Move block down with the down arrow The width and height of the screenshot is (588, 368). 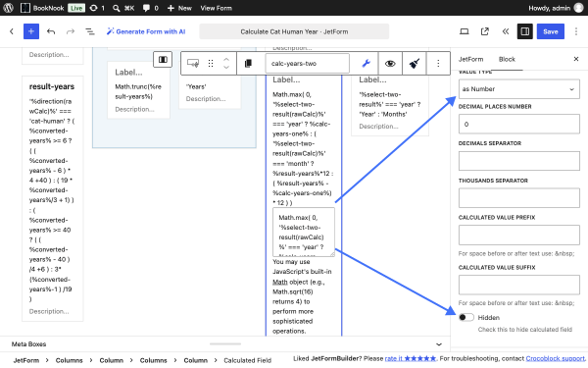point(226,67)
